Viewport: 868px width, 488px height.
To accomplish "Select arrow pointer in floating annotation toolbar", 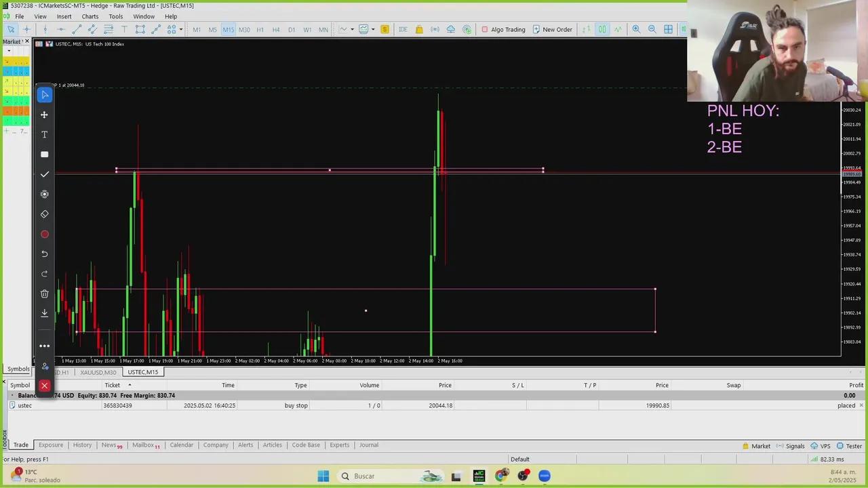I will (x=45, y=95).
